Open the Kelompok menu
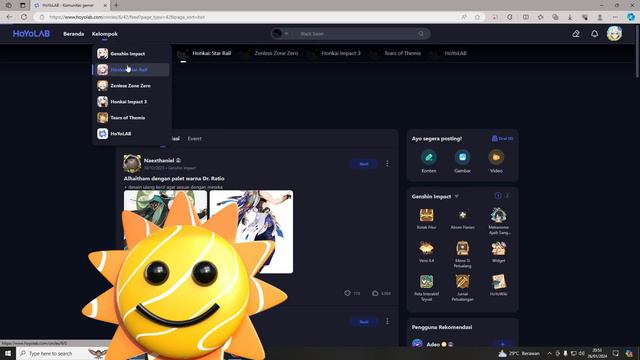The width and height of the screenshot is (640, 360). pos(104,34)
